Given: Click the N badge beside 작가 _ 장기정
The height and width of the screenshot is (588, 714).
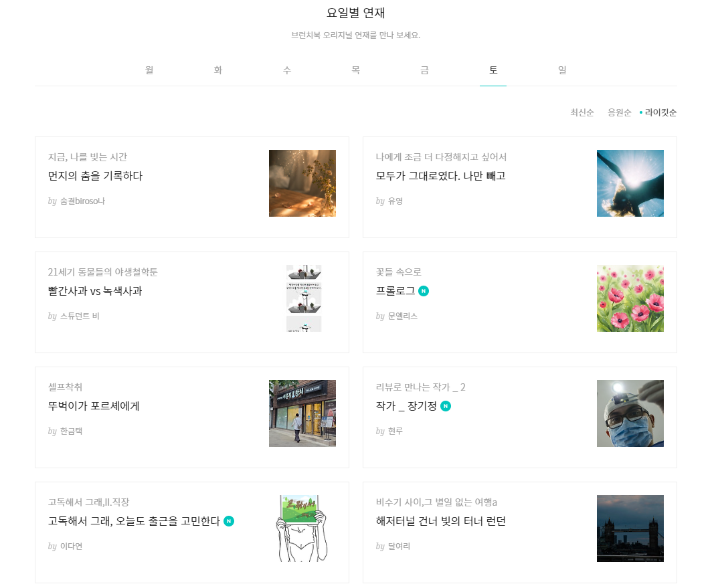Looking at the screenshot, I should tap(446, 406).
